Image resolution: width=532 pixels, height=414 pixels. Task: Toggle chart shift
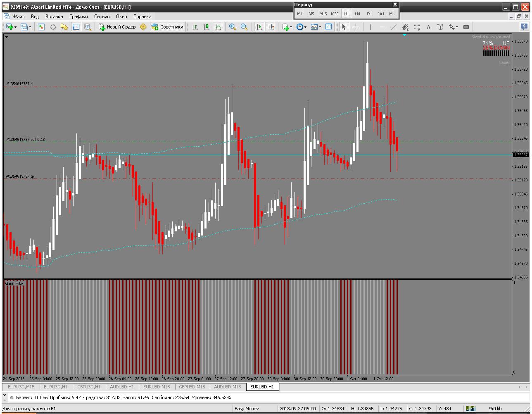(x=271, y=27)
